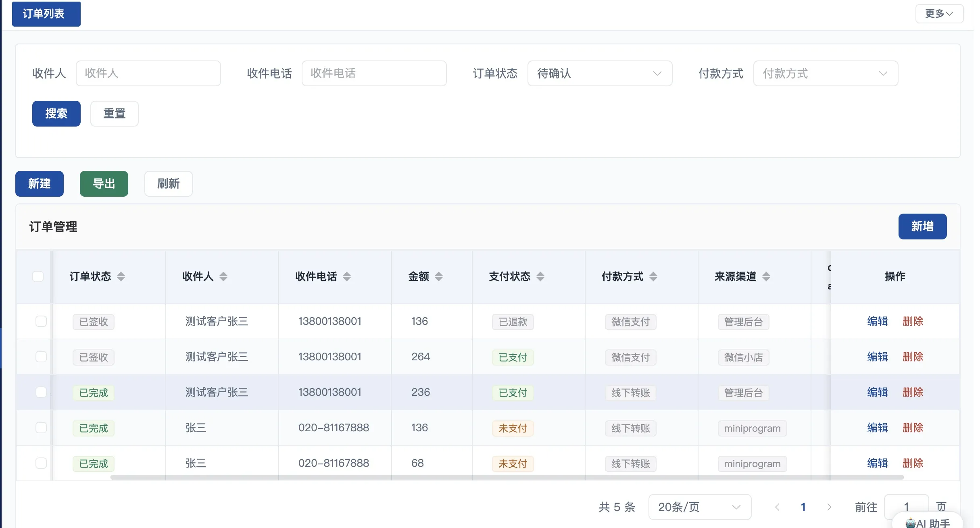Click the table's horizontal scrollbar
This screenshot has height=528, width=980.
pos(507,477)
